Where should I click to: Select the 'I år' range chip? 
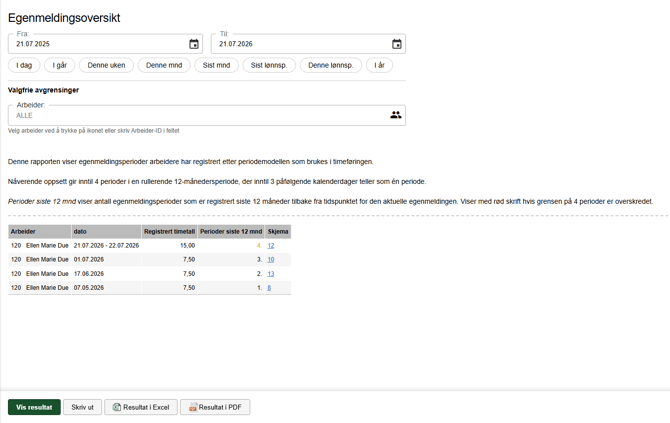click(x=379, y=65)
